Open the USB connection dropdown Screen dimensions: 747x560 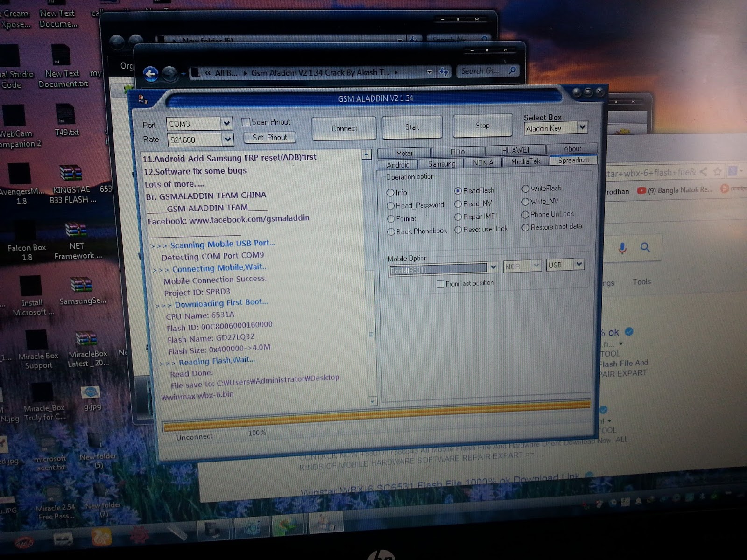[579, 264]
